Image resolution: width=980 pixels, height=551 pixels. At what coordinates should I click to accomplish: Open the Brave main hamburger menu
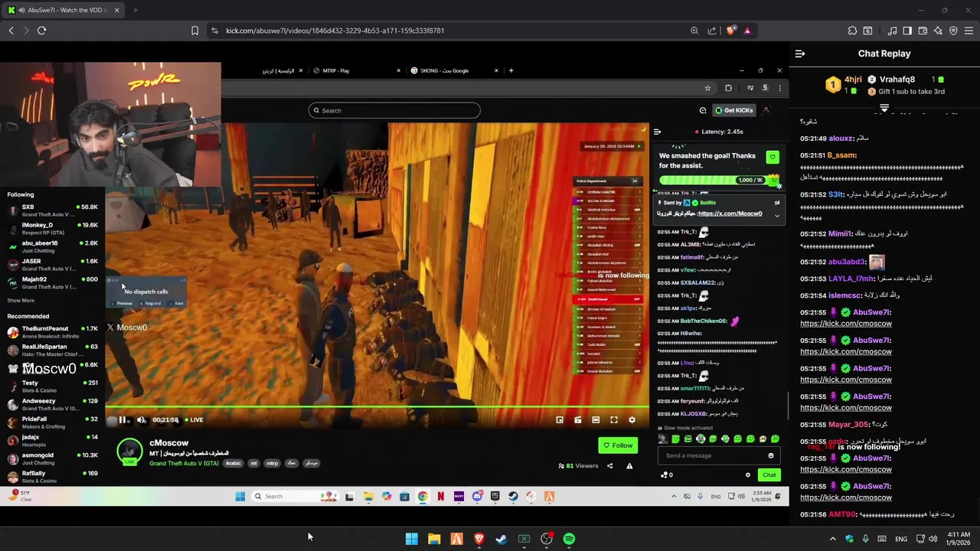point(969,31)
